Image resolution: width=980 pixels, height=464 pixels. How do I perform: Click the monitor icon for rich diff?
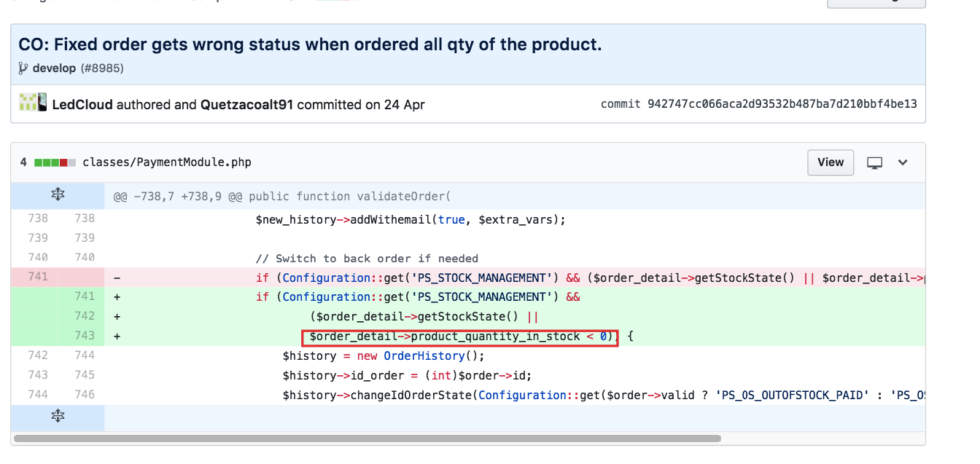(x=875, y=162)
